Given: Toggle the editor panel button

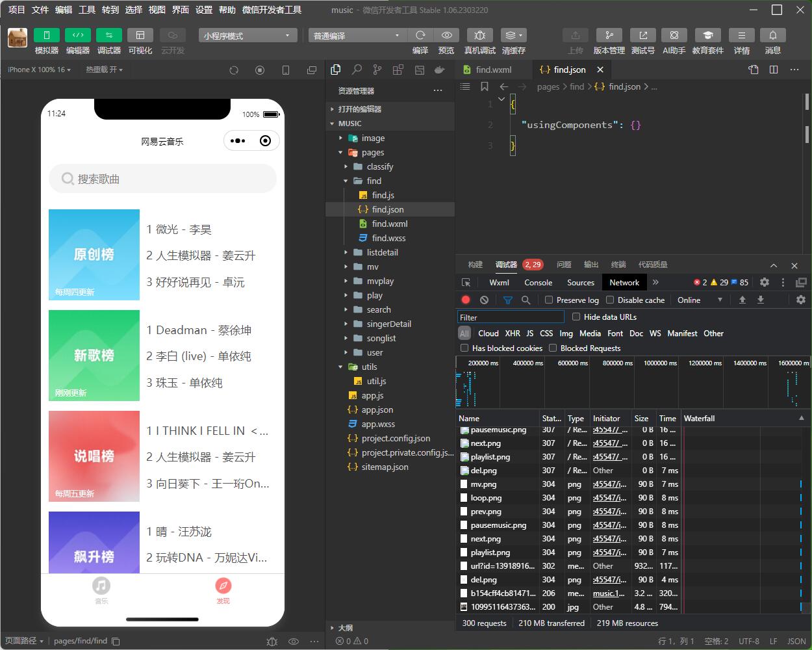Looking at the screenshot, I should [x=77, y=35].
